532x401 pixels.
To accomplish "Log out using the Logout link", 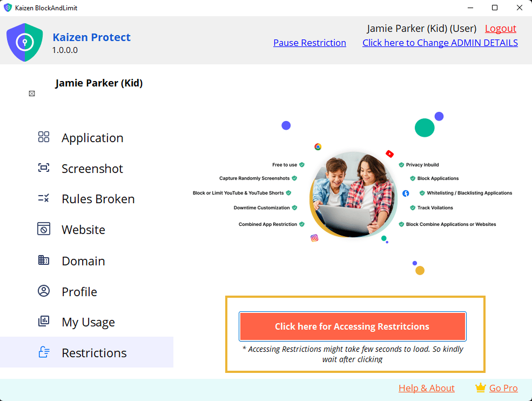I will tap(500, 29).
